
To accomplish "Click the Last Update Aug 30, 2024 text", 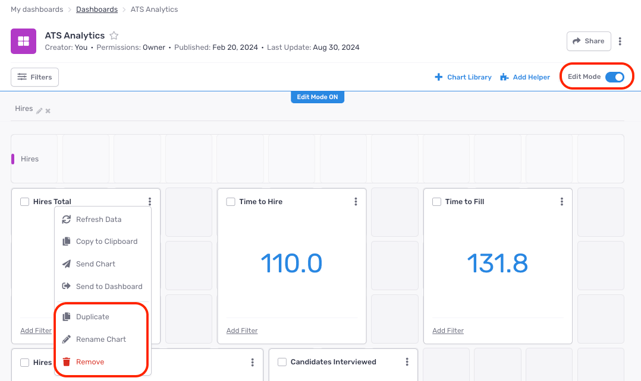I will (313, 47).
